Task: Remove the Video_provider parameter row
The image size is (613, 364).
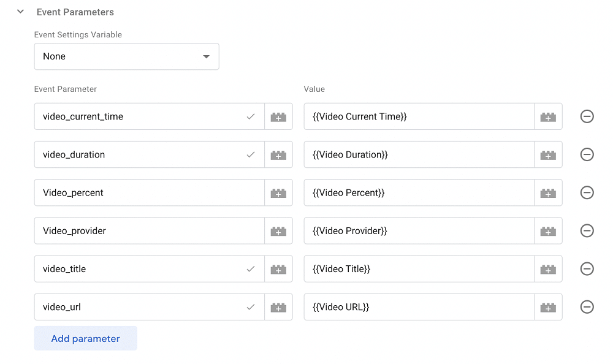Action: coord(587,231)
